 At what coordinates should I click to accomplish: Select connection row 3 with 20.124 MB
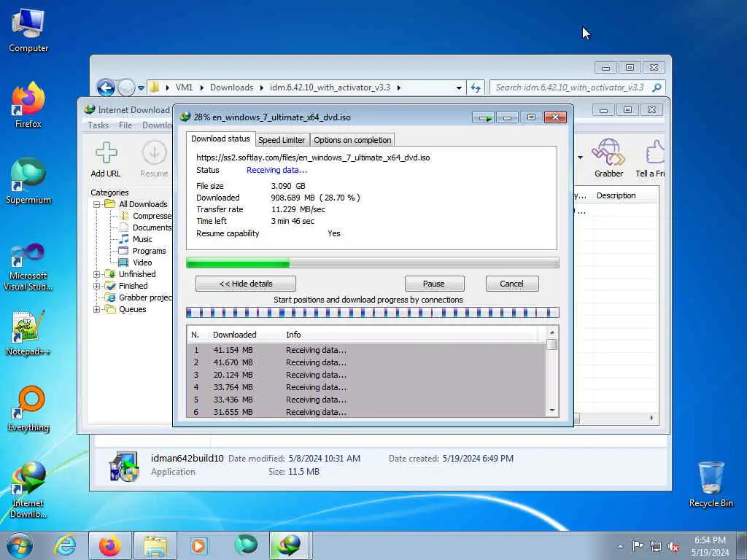click(366, 376)
